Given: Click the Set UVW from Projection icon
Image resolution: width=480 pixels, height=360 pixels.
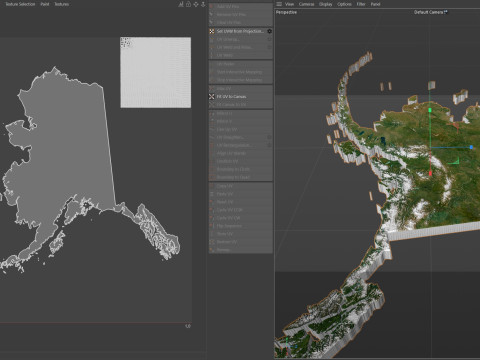Looking at the screenshot, I should (x=211, y=31).
